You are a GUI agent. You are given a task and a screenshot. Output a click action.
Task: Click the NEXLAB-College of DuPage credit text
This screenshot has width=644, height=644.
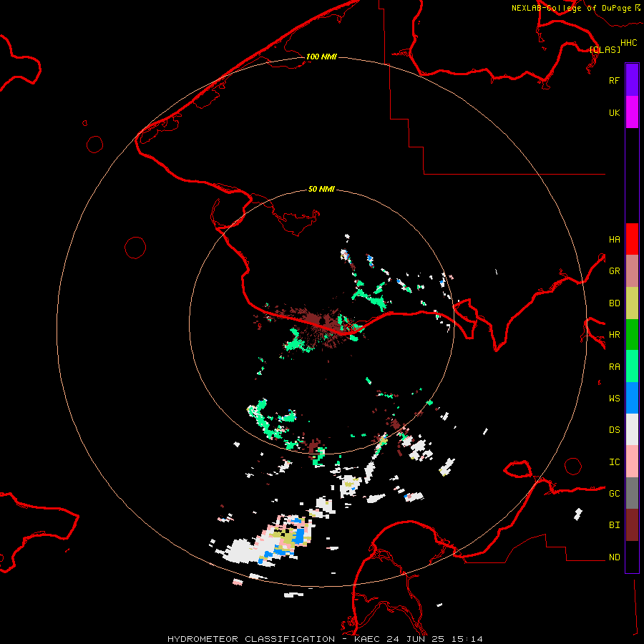coord(571,8)
